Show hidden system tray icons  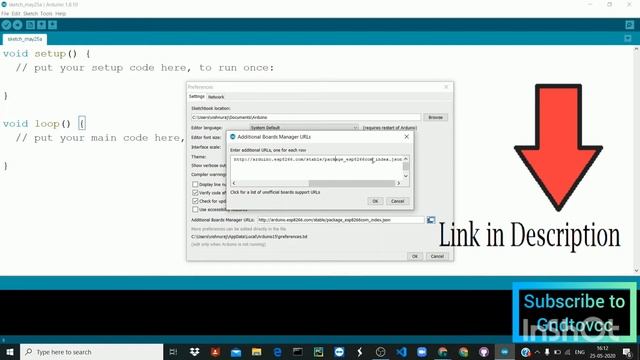click(x=537, y=352)
